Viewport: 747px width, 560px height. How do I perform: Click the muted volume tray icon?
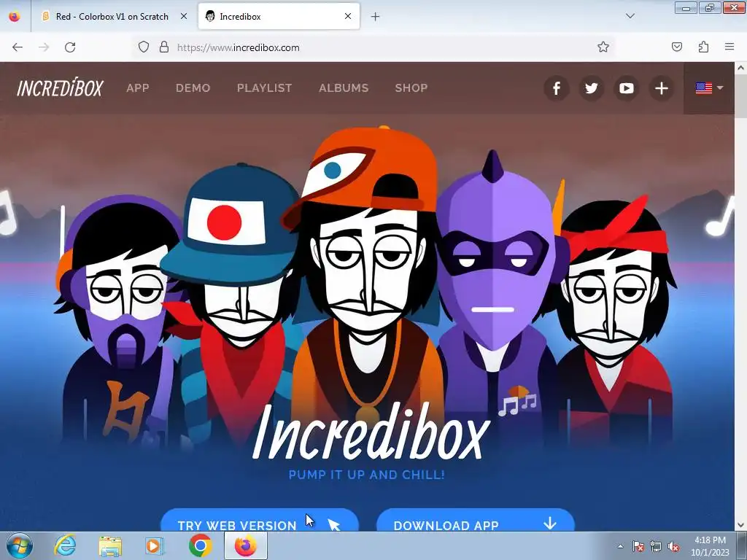(x=673, y=546)
